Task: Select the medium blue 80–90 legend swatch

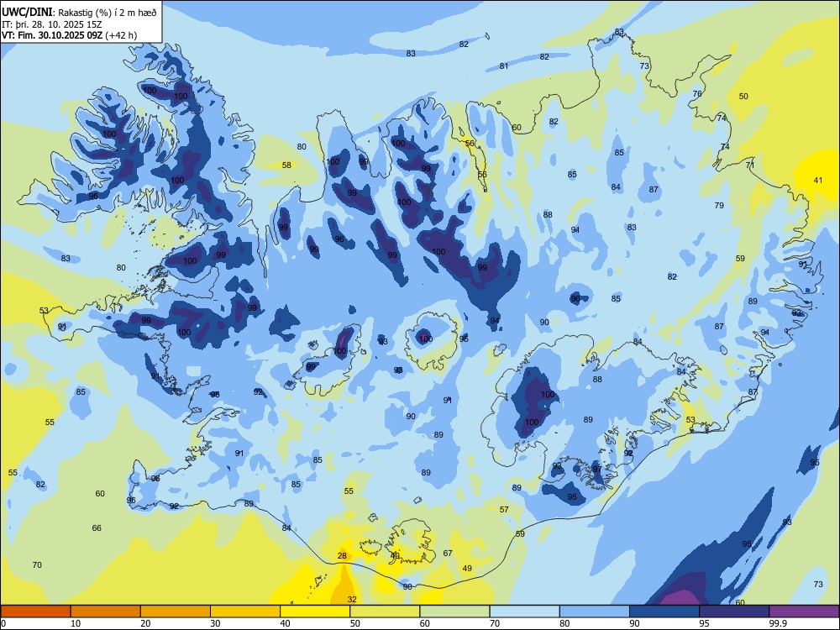Action: [x=595, y=612]
